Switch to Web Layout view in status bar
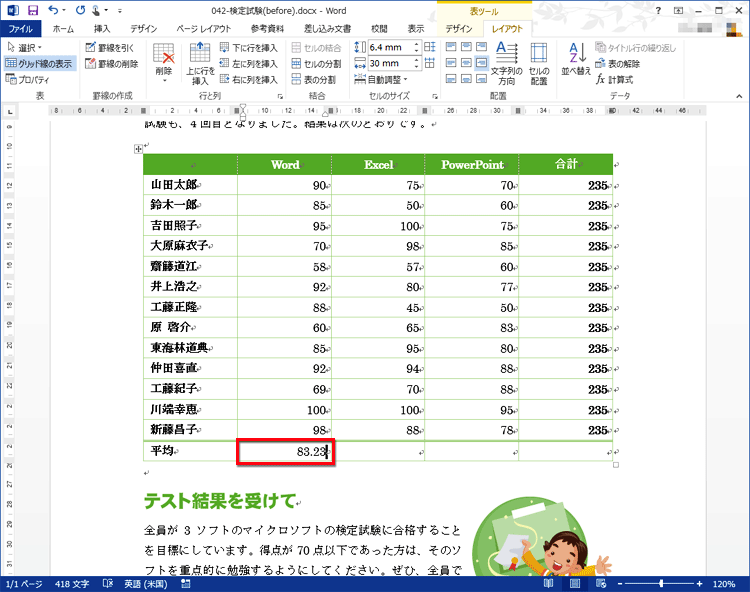 (x=601, y=583)
